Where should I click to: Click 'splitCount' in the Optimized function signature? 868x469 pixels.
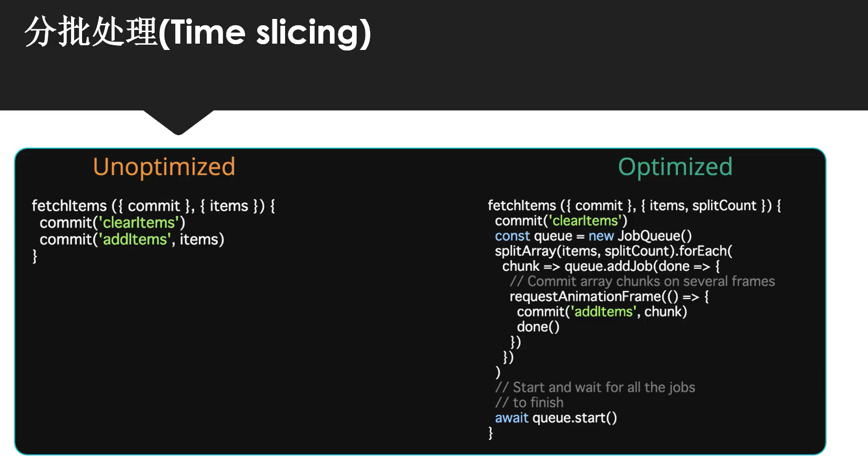[x=724, y=206]
